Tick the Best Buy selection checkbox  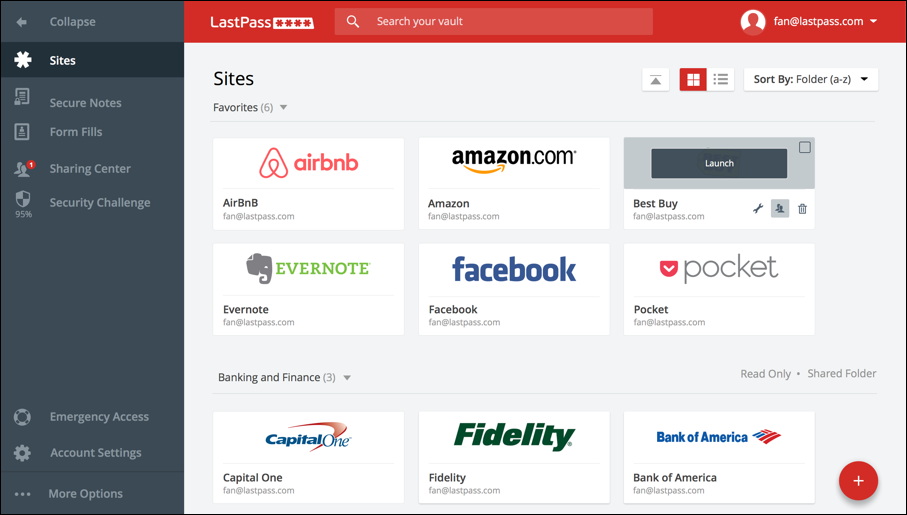805,148
